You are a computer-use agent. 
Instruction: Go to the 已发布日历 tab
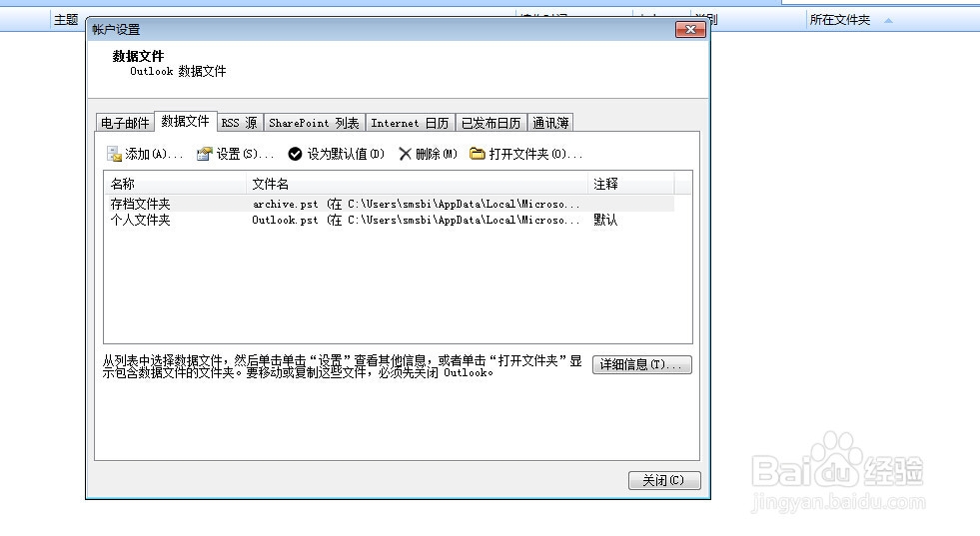coord(490,123)
